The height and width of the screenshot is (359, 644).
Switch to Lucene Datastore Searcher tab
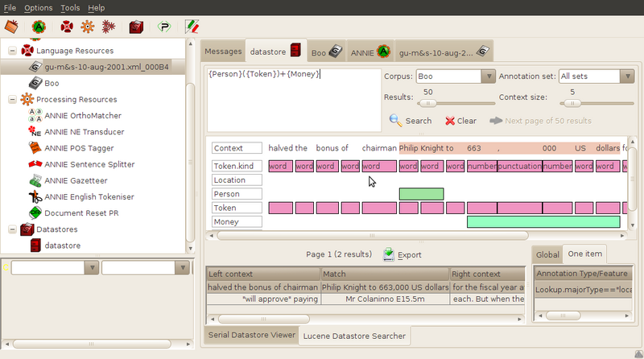(354, 336)
